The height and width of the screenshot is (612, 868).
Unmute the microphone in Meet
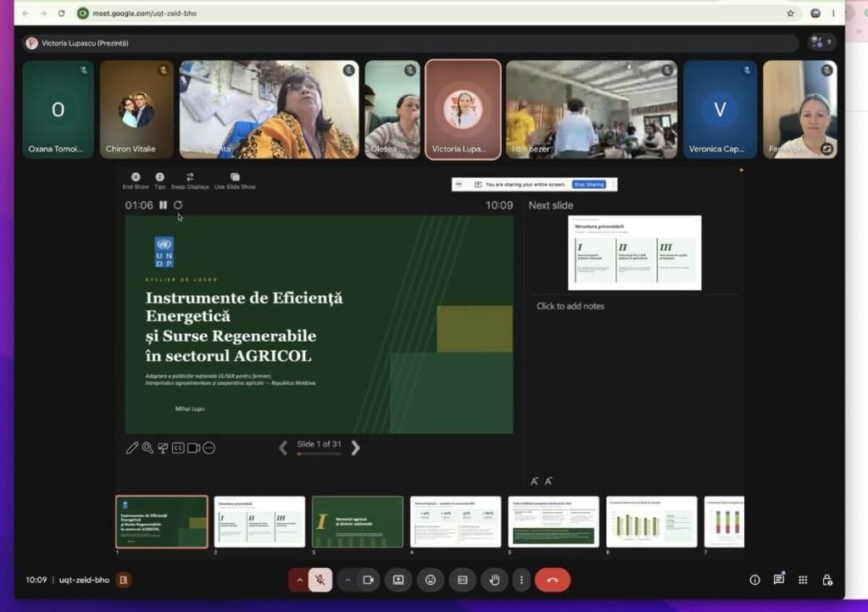point(320,580)
